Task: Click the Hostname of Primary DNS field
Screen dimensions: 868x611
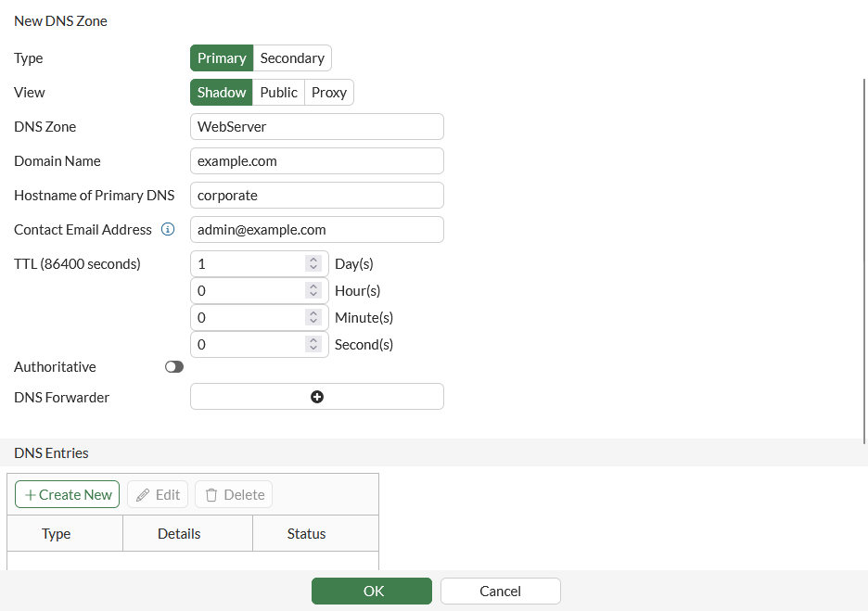Action: tap(317, 196)
